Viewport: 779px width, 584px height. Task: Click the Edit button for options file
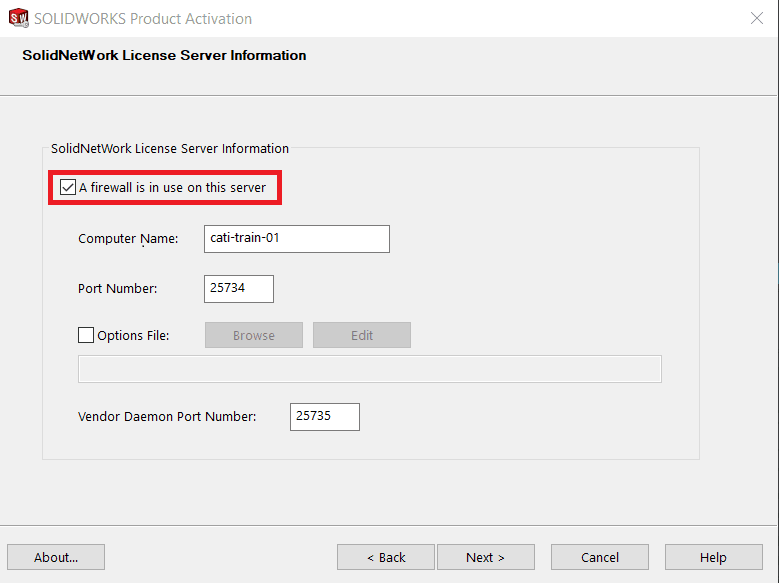[362, 335]
